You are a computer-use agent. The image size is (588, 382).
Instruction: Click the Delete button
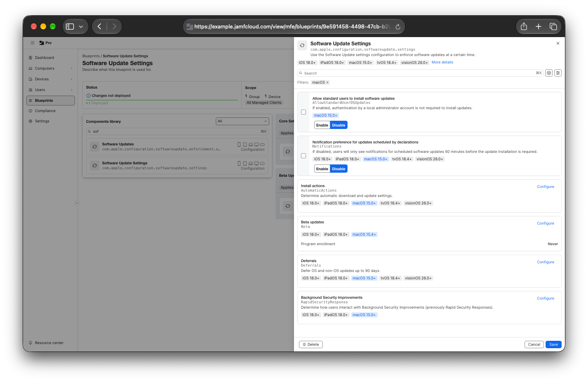311,345
